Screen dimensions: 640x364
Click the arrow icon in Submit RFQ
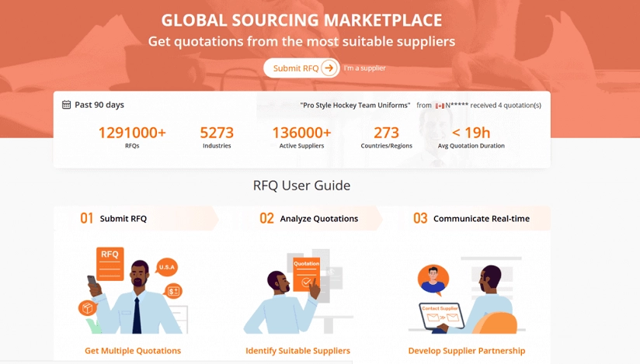pyautogui.click(x=329, y=68)
